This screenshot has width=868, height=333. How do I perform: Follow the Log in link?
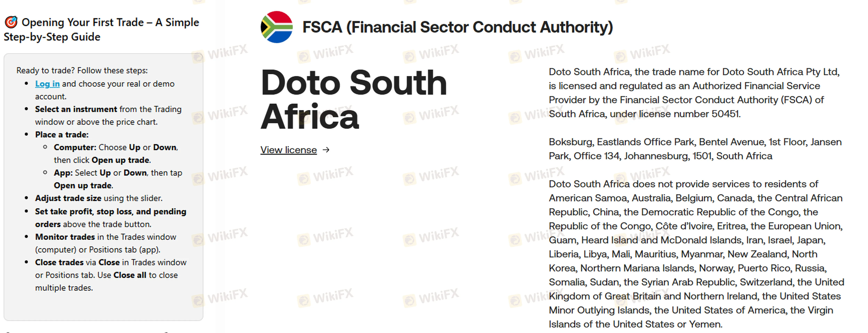(x=47, y=84)
